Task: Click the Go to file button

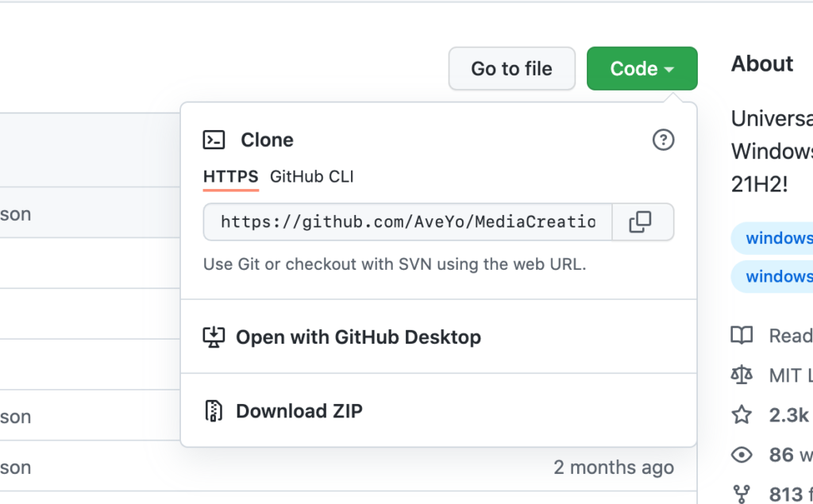Action: pyautogui.click(x=512, y=68)
